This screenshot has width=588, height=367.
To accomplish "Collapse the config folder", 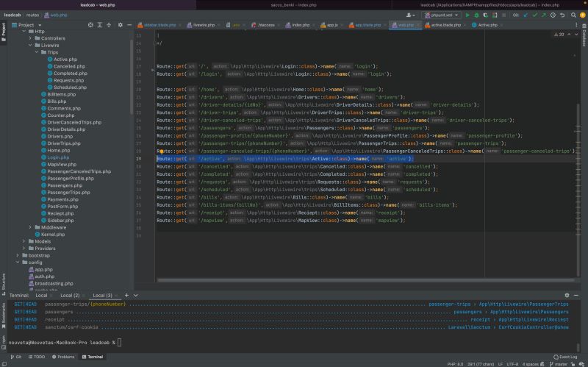I will click(18, 263).
